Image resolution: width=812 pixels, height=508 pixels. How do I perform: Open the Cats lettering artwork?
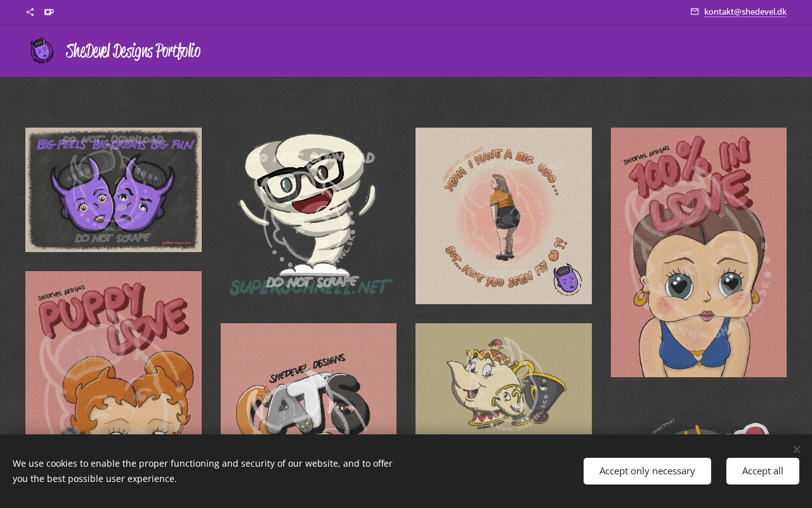(x=308, y=378)
